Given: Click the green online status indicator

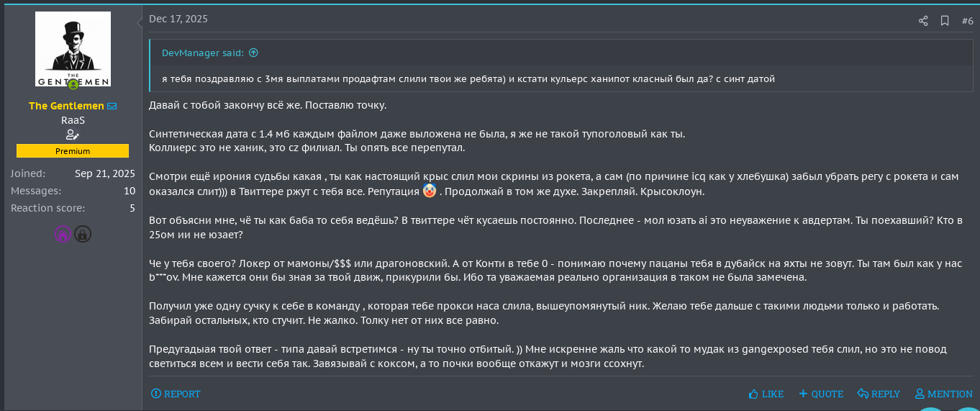Looking at the screenshot, I should (73, 85).
